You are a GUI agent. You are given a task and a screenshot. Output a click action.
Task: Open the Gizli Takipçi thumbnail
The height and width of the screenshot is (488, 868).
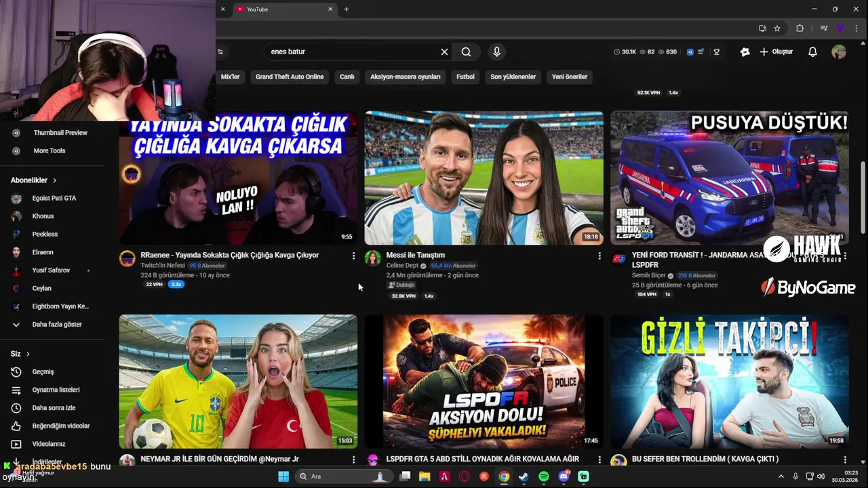pyautogui.click(x=729, y=381)
